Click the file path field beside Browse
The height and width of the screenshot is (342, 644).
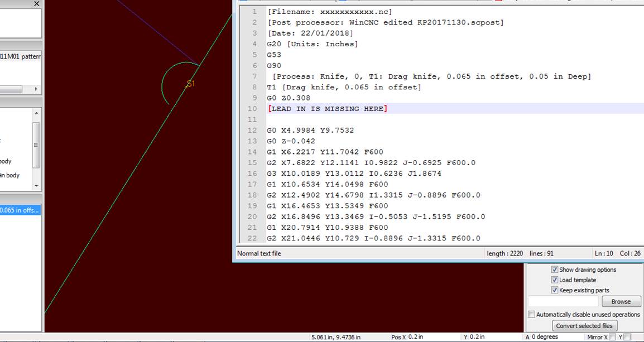point(563,301)
